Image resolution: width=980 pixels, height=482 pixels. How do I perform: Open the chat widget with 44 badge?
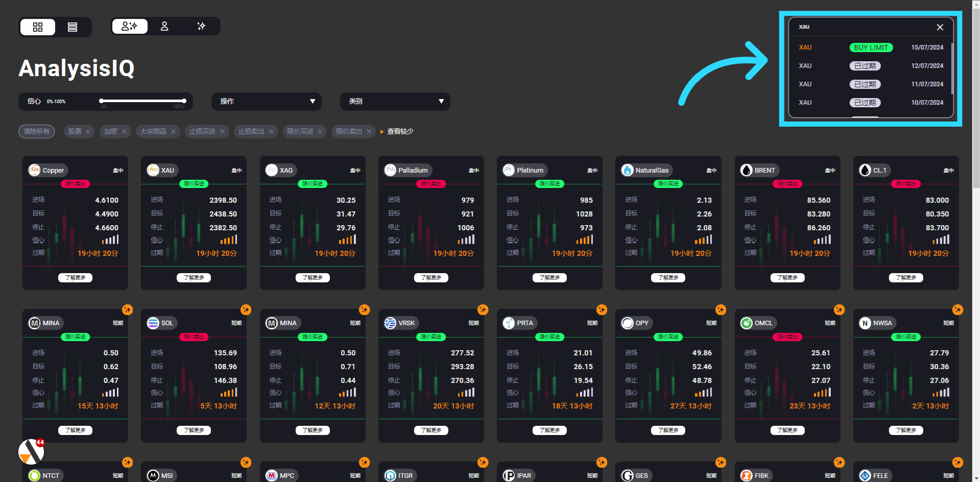click(31, 451)
